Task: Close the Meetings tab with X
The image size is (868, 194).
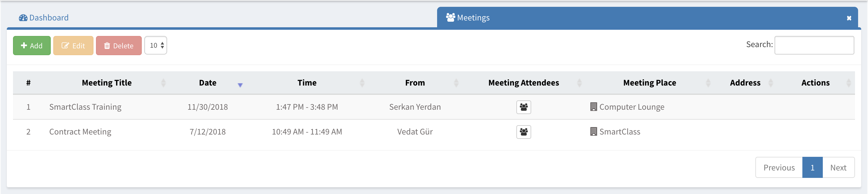Action: coord(849,18)
